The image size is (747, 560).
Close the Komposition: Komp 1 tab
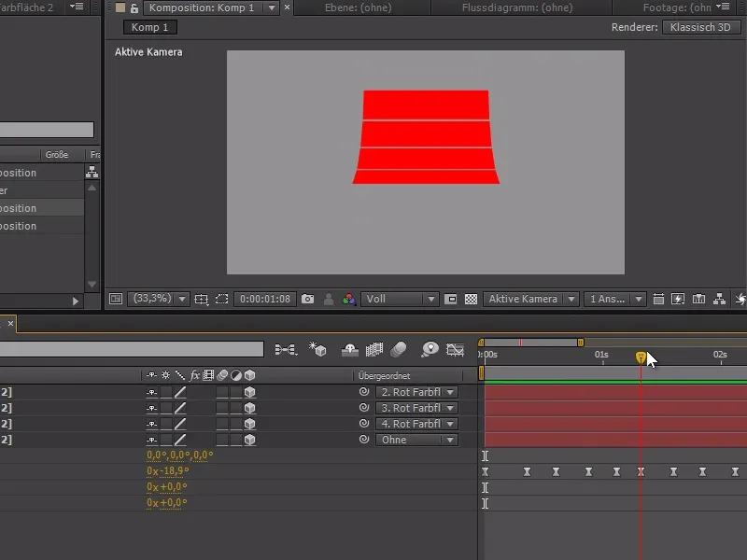(x=287, y=7)
